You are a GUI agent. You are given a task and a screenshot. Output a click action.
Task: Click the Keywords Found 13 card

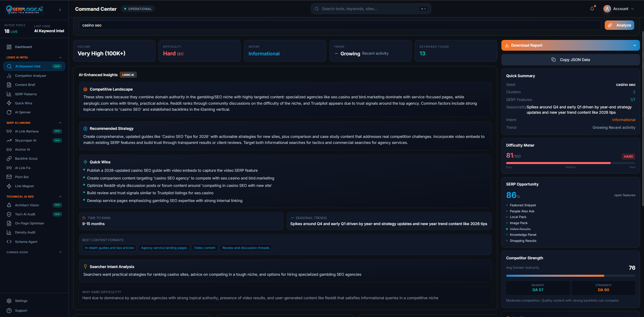click(456, 51)
